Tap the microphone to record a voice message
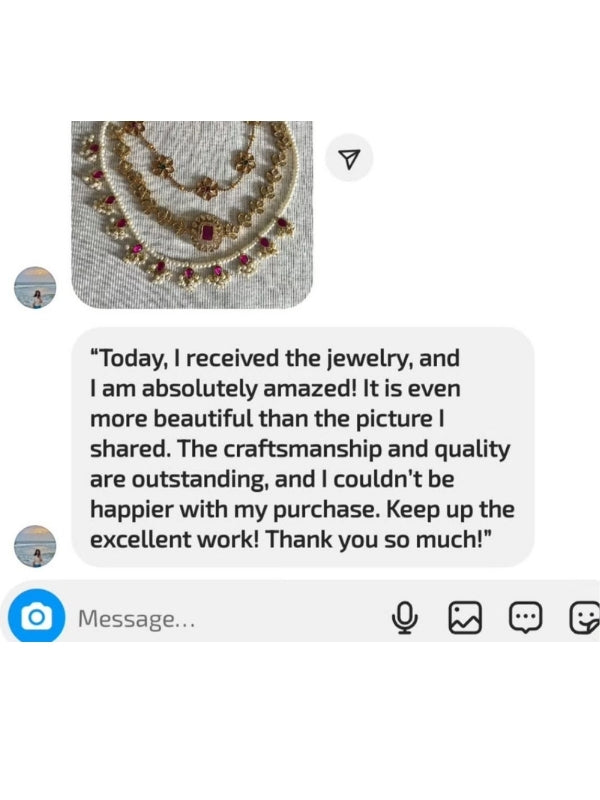 405,618
